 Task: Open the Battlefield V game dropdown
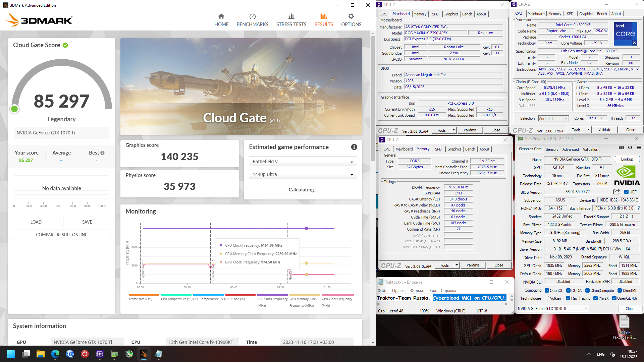[x=303, y=162]
